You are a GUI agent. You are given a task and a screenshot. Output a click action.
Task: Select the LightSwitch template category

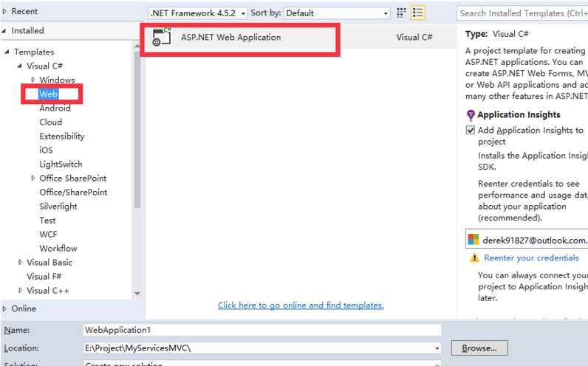(61, 164)
